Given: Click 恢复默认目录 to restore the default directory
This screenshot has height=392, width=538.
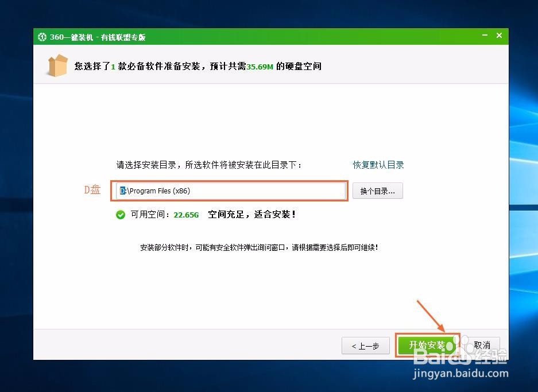Looking at the screenshot, I should [378, 165].
